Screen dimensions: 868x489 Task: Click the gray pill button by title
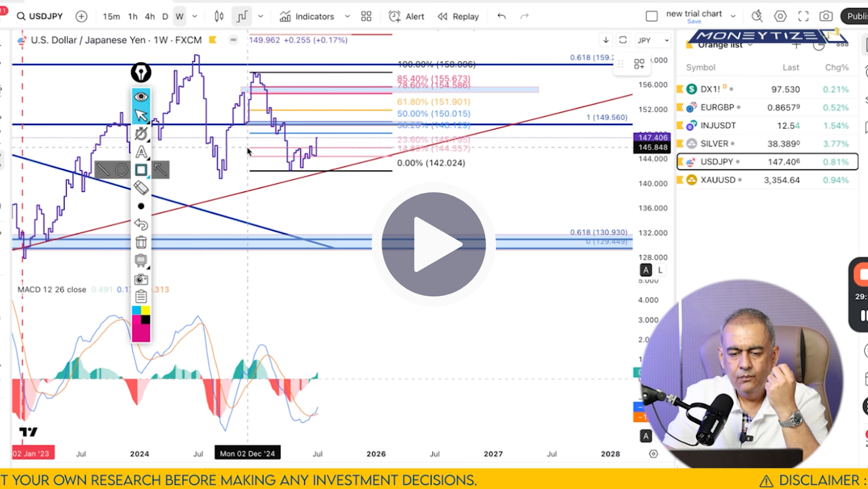click(233, 40)
